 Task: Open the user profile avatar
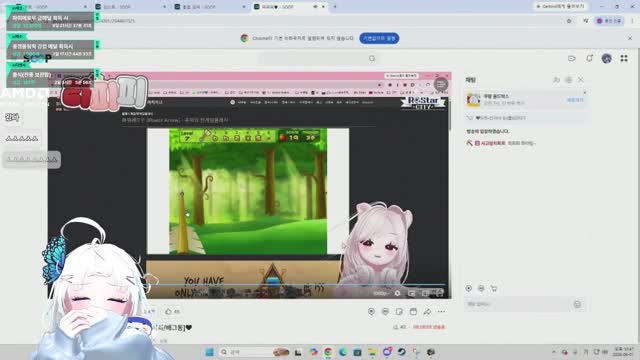[x=607, y=58]
